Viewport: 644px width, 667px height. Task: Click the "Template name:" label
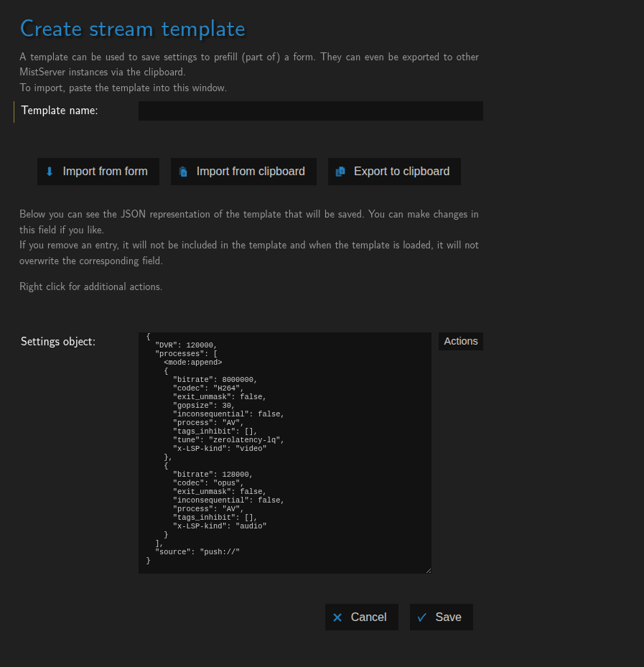[x=60, y=111]
